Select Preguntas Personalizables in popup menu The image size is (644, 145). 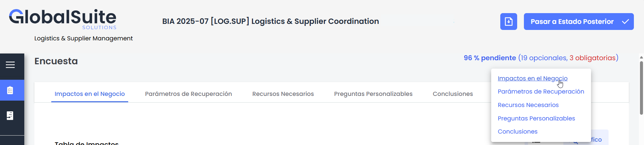(536, 118)
